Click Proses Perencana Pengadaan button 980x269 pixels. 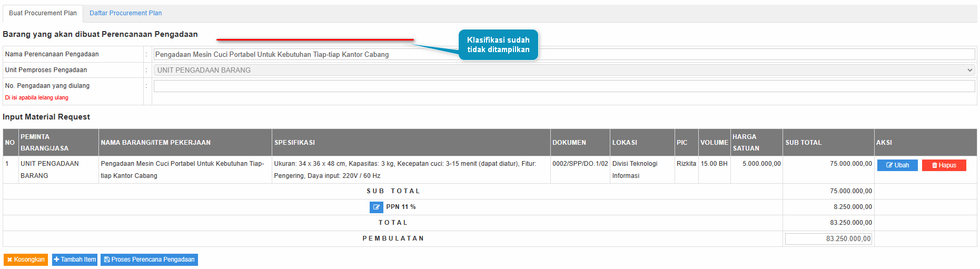(149, 260)
